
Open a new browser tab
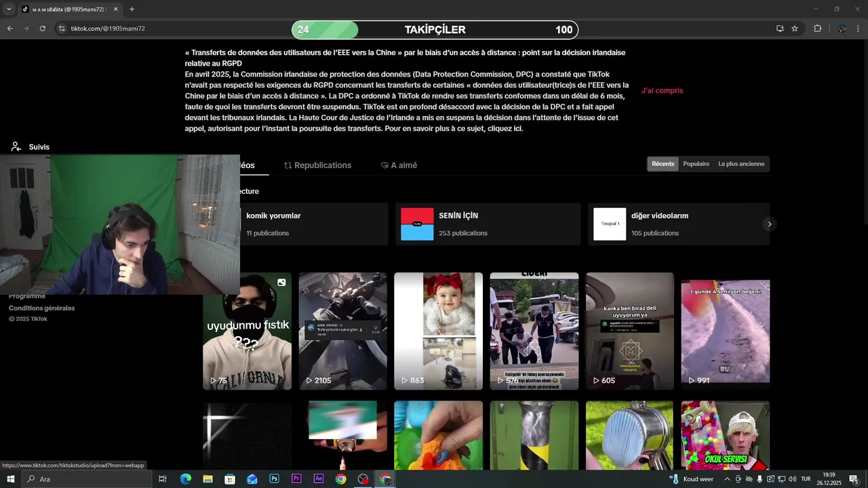132,9
